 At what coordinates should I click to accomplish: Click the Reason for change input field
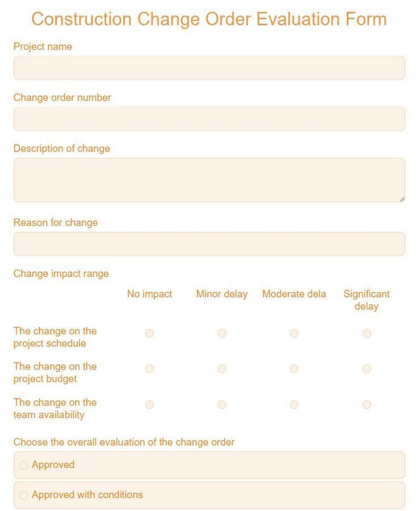pos(209,244)
